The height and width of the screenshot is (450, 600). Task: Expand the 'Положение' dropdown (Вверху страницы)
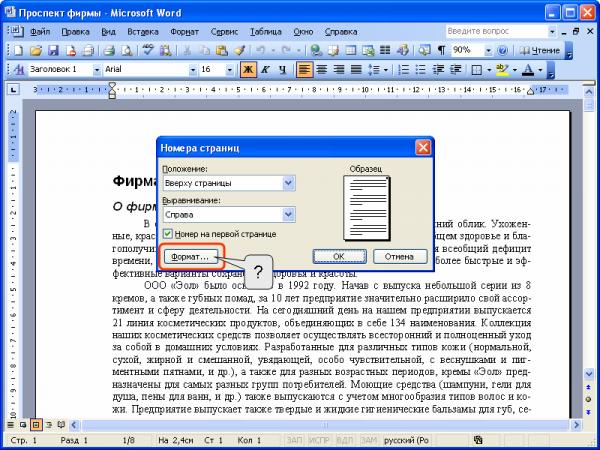(289, 183)
